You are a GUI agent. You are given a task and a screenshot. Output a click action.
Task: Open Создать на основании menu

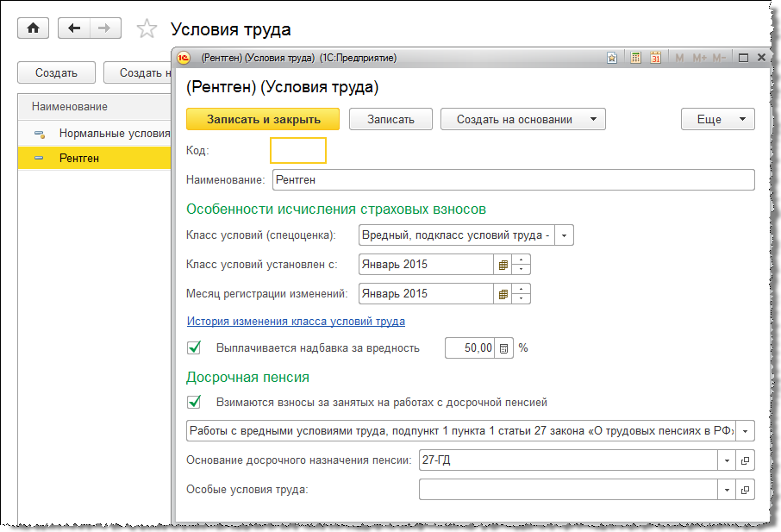[x=522, y=120]
